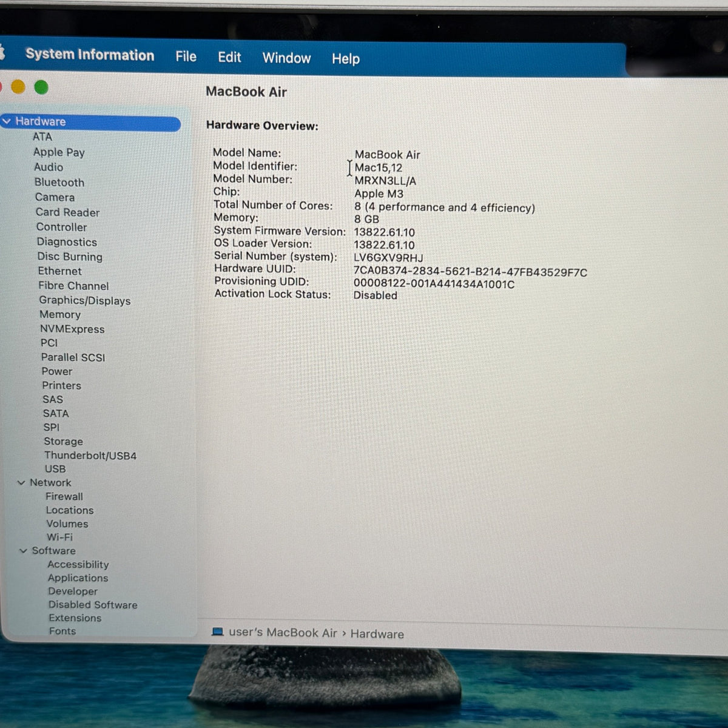Select Wi-Fi in the sidebar
This screenshot has width=728, height=728.
click(59, 537)
